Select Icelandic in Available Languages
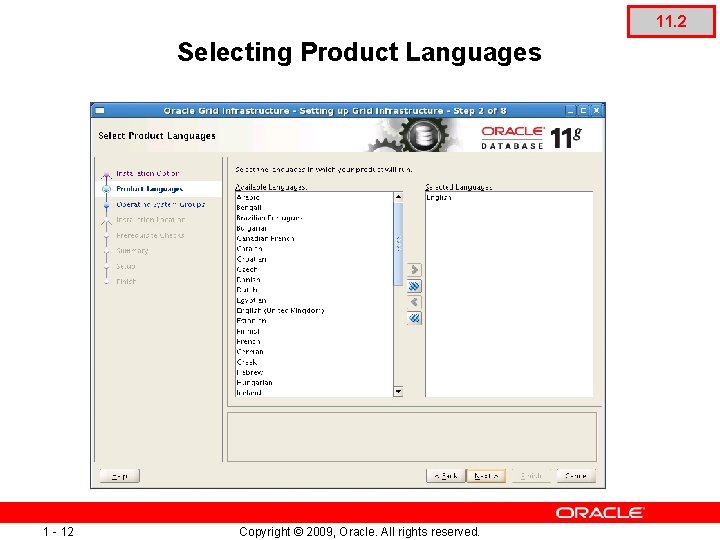The image size is (720, 540). tap(314, 393)
